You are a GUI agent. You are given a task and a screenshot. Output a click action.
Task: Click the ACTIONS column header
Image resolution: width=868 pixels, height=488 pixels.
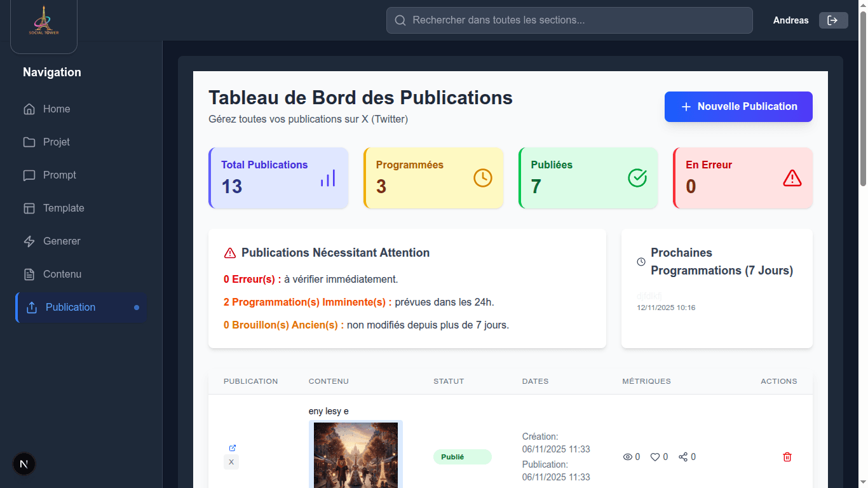pyautogui.click(x=779, y=381)
